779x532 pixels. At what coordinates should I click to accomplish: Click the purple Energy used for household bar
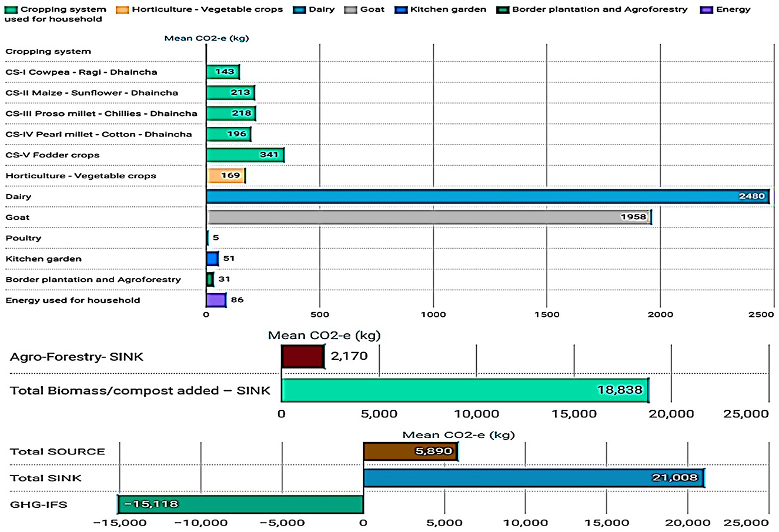coord(216,300)
